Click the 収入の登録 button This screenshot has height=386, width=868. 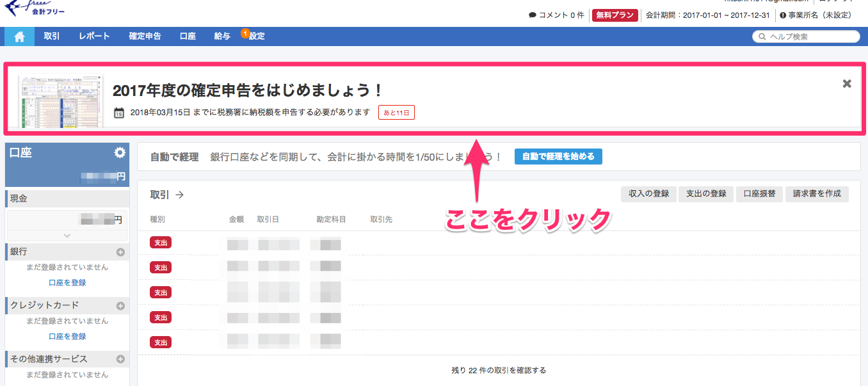click(x=648, y=194)
